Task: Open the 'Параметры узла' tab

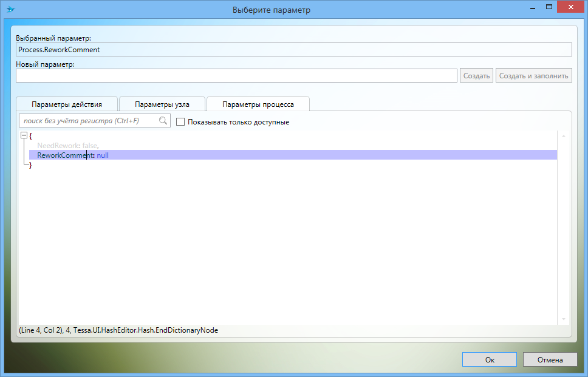Action: [162, 104]
